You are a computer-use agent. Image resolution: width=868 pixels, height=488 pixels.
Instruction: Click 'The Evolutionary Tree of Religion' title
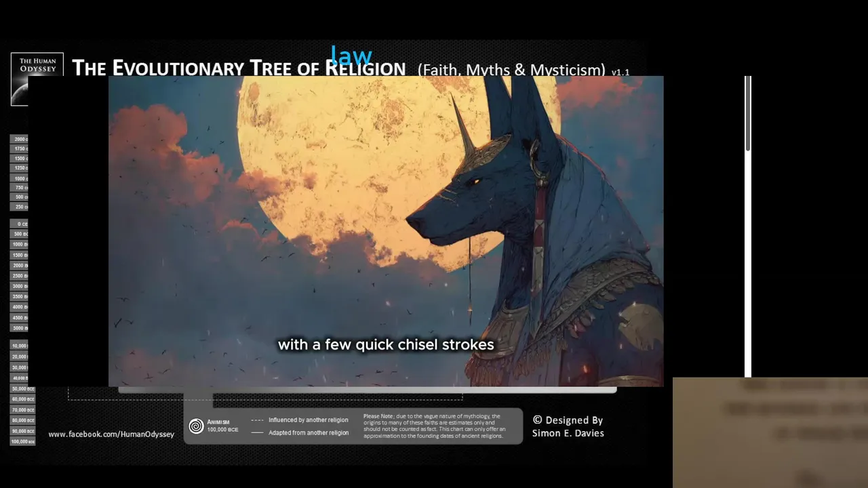click(239, 68)
